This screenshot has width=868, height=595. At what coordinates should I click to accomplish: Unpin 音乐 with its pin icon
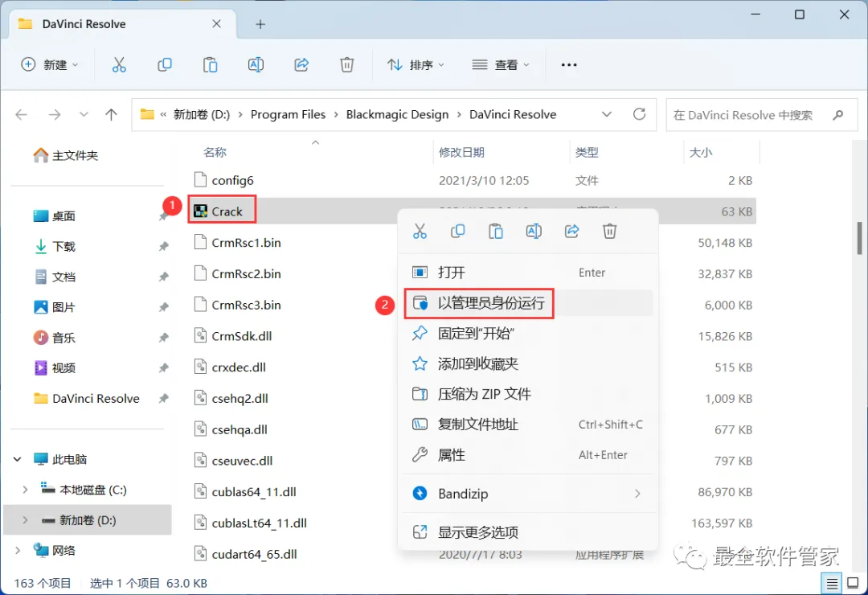click(163, 338)
